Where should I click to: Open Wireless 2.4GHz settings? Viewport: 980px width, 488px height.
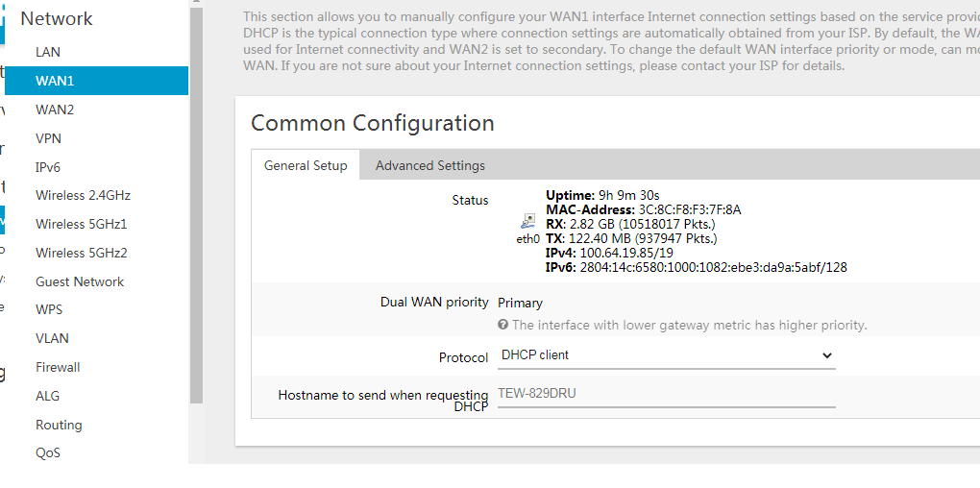[x=84, y=195]
